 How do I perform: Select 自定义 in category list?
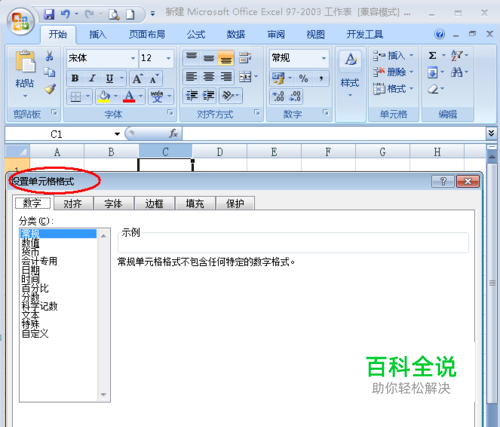[x=35, y=333]
